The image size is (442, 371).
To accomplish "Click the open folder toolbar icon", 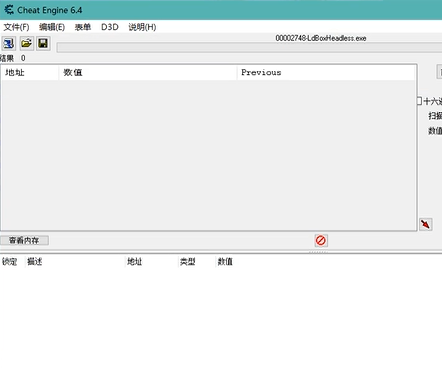I will pos(26,43).
